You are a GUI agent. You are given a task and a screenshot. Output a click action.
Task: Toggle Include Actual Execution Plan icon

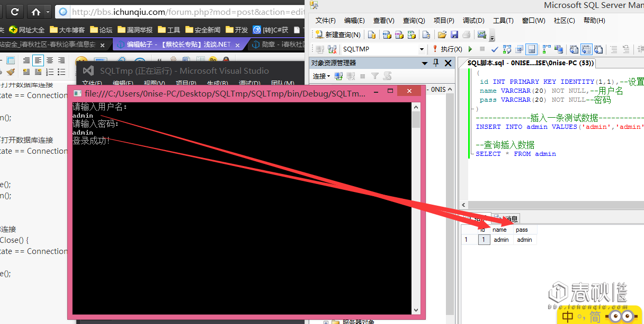click(x=547, y=49)
